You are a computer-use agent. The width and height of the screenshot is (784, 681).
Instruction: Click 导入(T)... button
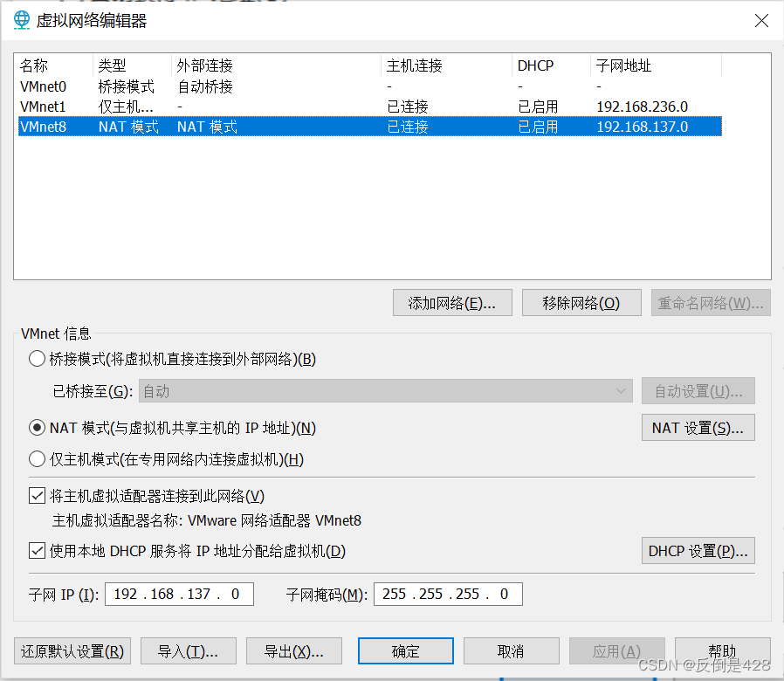point(189,651)
